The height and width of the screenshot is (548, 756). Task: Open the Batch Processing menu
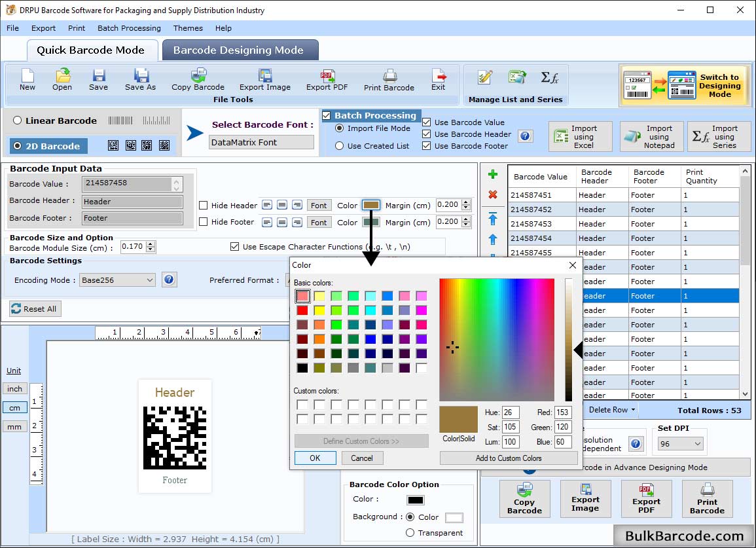click(129, 28)
